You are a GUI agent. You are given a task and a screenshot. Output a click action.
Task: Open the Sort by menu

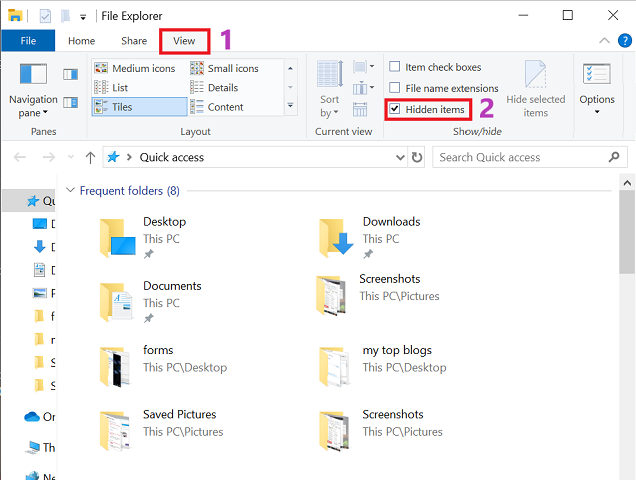[330, 90]
